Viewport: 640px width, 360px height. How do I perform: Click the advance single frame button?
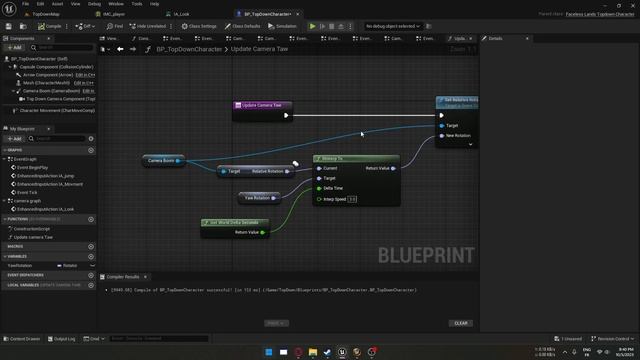pos(322,26)
